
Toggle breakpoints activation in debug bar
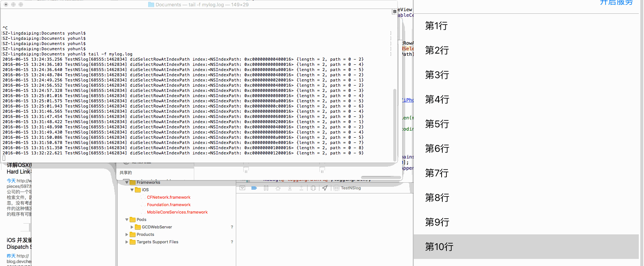254,188
